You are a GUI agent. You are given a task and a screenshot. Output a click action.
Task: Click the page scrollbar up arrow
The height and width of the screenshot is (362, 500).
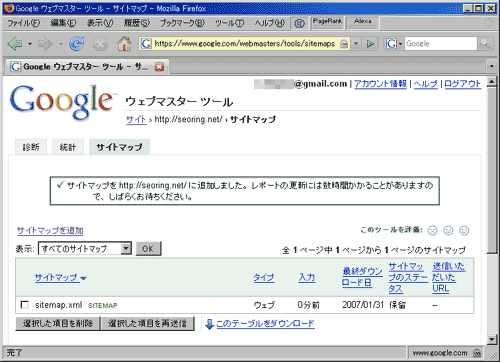click(x=492, y=82)
